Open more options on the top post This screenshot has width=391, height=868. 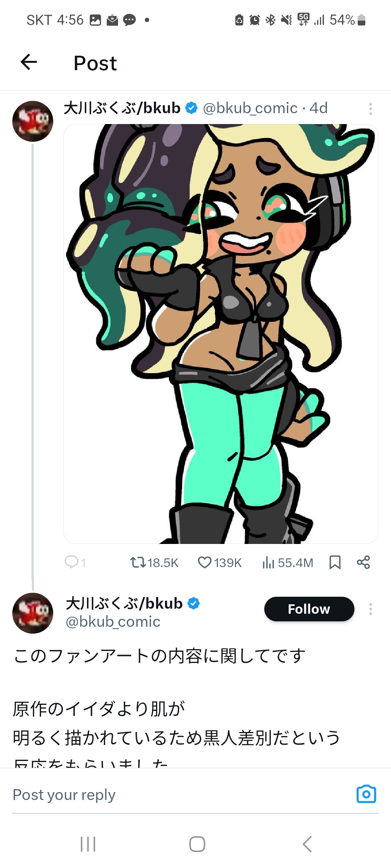(x=370, y=109)
